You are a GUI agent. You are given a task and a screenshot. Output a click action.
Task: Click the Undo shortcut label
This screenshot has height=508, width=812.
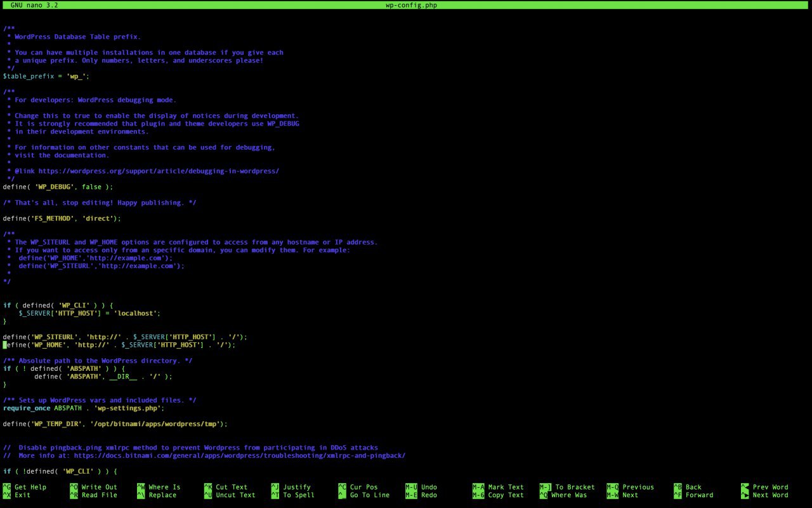[429, 487]
